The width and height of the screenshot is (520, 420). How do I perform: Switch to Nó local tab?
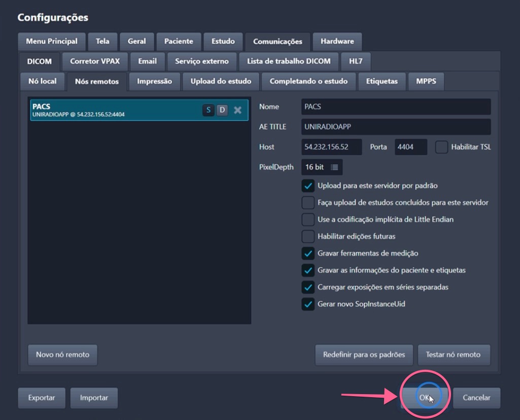(x=43, y=81)
